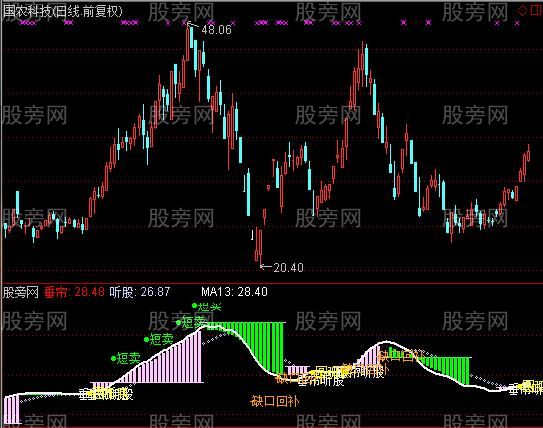Select the 听股: 26.87 indicator value

(140, 292)
